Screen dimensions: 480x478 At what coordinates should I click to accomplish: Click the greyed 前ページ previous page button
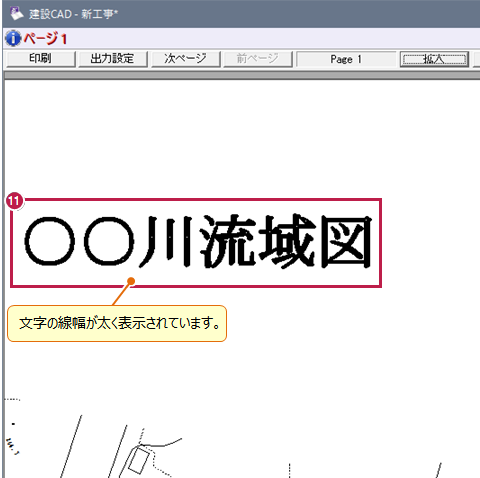coord(258,59)
